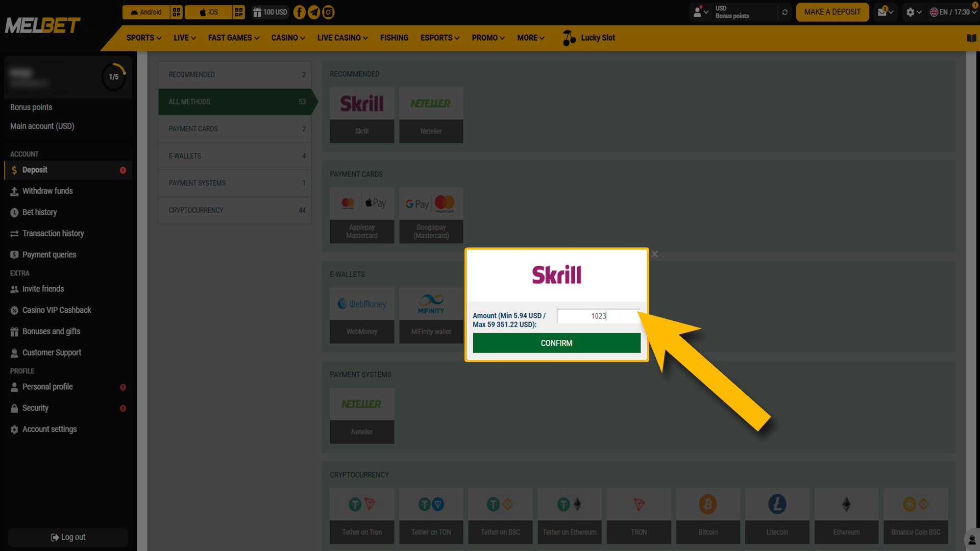Image resolution: width=980 pixels, height=551 pixels.
Task: Open the rules book icon near the top right
Action: tap(971, 38)
